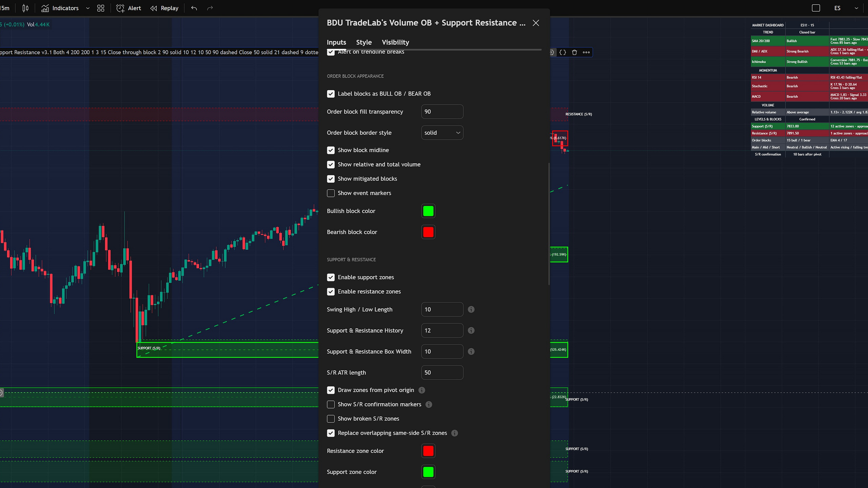This screenshot has height=488, width=868.
Task: Enable Show S/R confirmation markers
Action: click(331, 404)
